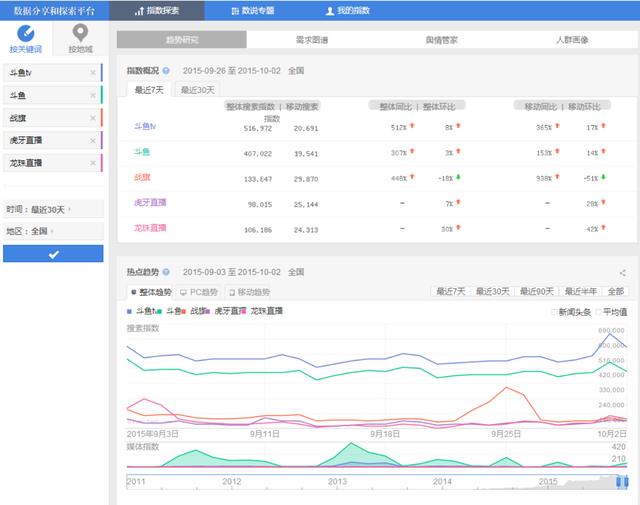The width and height of the screenshot is (640, 505).
Task: Remove the 斗鱼tv keyword with its X
Action: coord(93,72)
